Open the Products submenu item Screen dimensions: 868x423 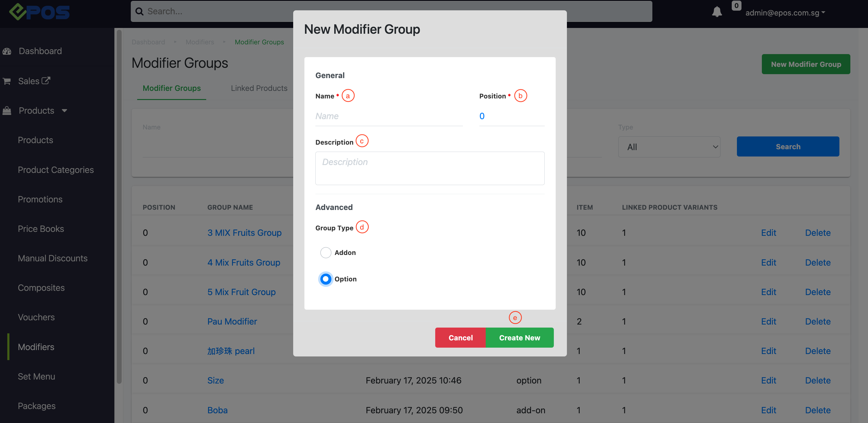35,140
